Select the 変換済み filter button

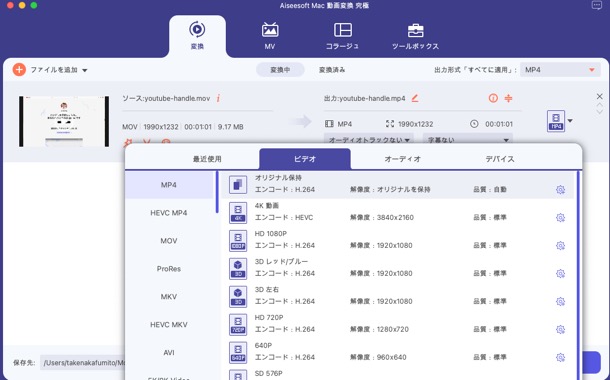pyautogui.click(x=332, y=70)
